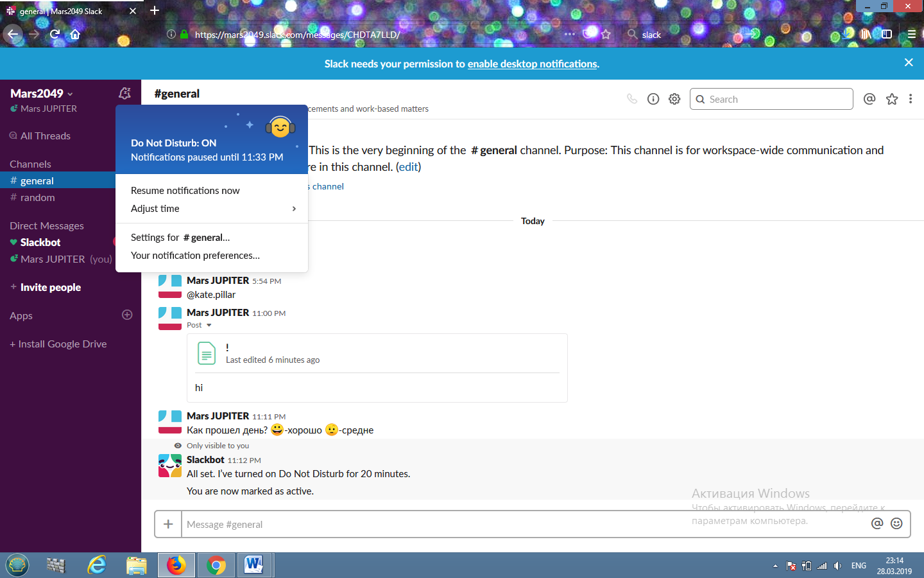Click Invite people
The width and height of the screenshot is (924, 578).
(51, 287)
